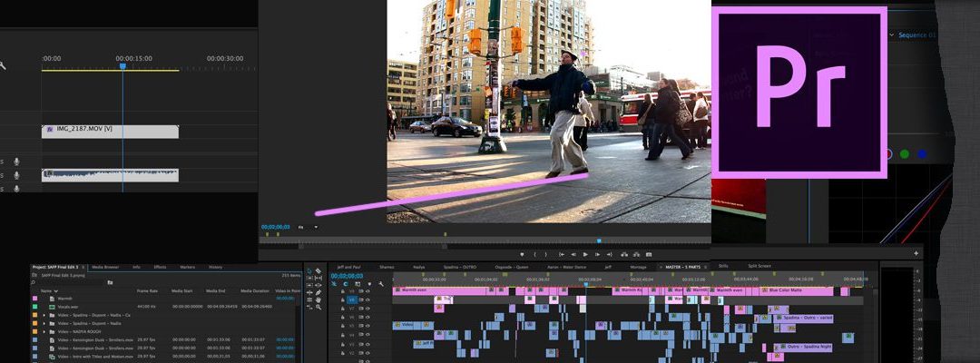Open the 'Split Screen' sequence tab
Screen dimensions: 980x363
click(x=759, y=267)
